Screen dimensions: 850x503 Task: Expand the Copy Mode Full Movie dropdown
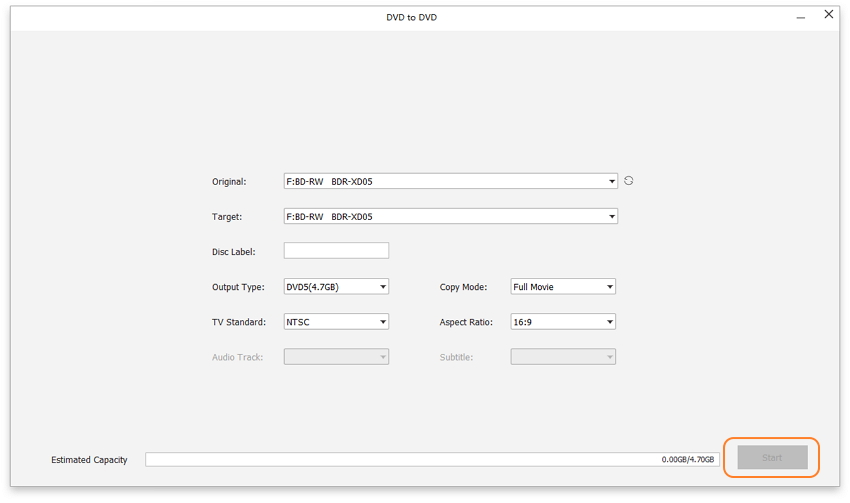pyautogui.click(x=563, y=287)
